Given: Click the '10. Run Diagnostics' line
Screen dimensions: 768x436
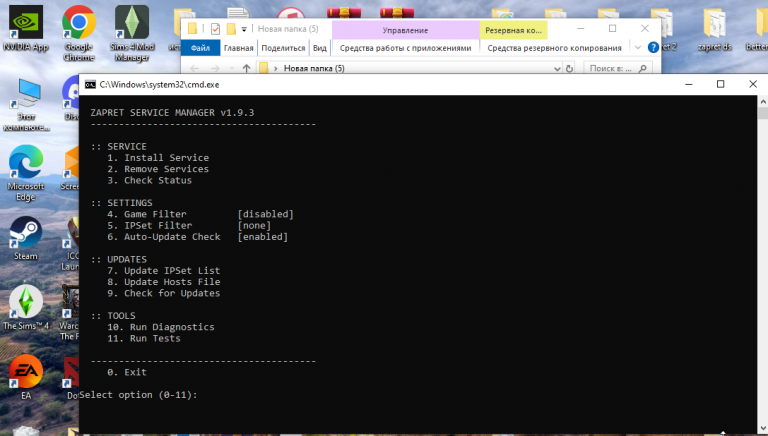Looking at the screenshot, I should tap(161, 327).
